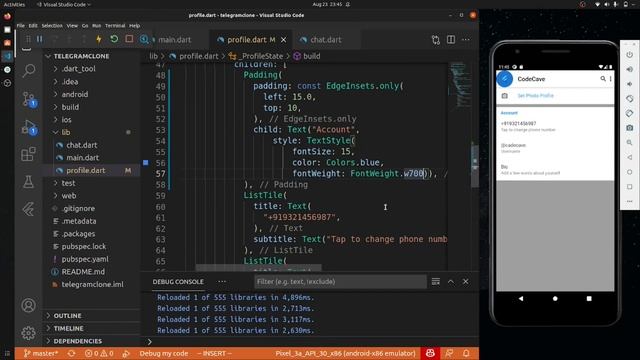Tap Set Photo Profile link in emulator
Image resolution: width=640 pixels, height=360 pixels.
(x=535, y=96)
